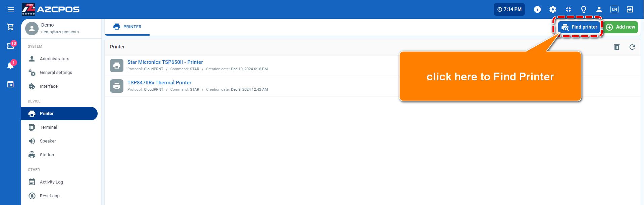
Task: Click the Demo user avatar
Action: click(x=32, y=29)
